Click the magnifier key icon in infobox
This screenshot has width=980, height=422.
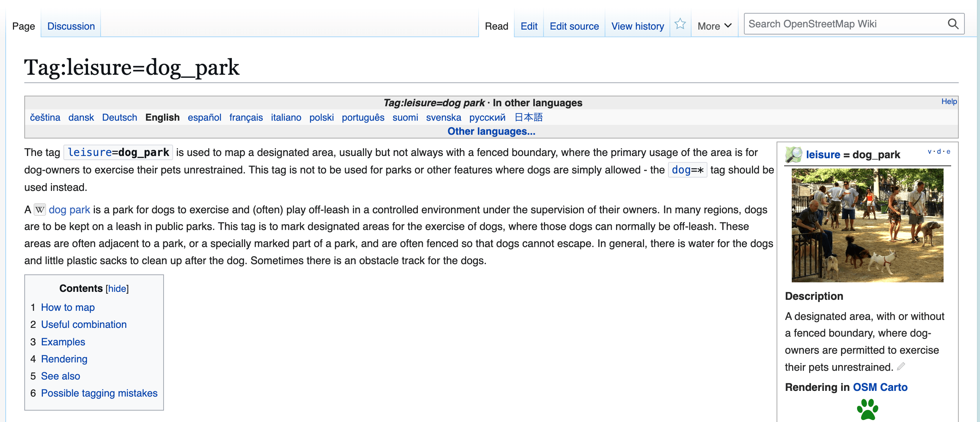coord(793,154)
